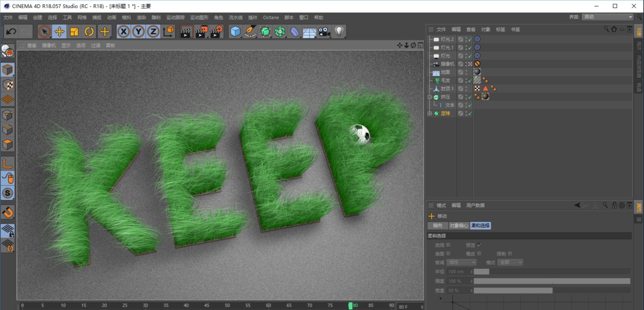Switch to the 对象轴心 tab
This screenshot has height=310, width=644.
tap(459, 226)
